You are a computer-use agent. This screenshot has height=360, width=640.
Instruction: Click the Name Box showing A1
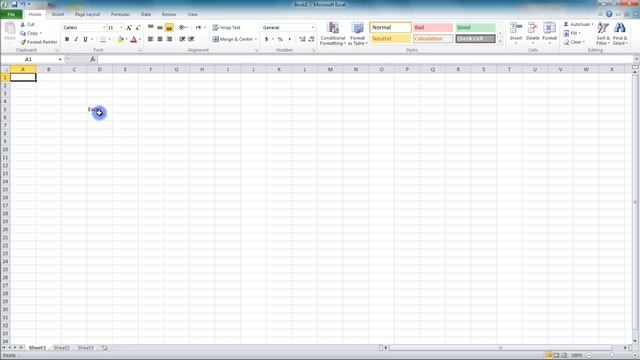(x=29, y=60)
